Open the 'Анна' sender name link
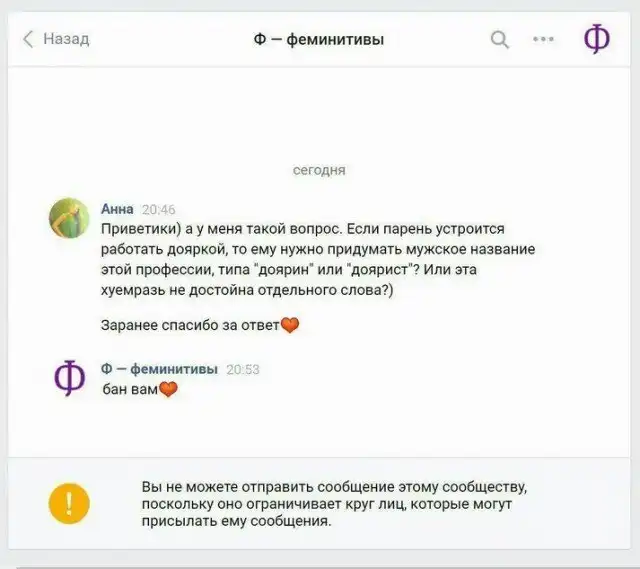This screenshot has width=640, height=569. tap(117, 209)
